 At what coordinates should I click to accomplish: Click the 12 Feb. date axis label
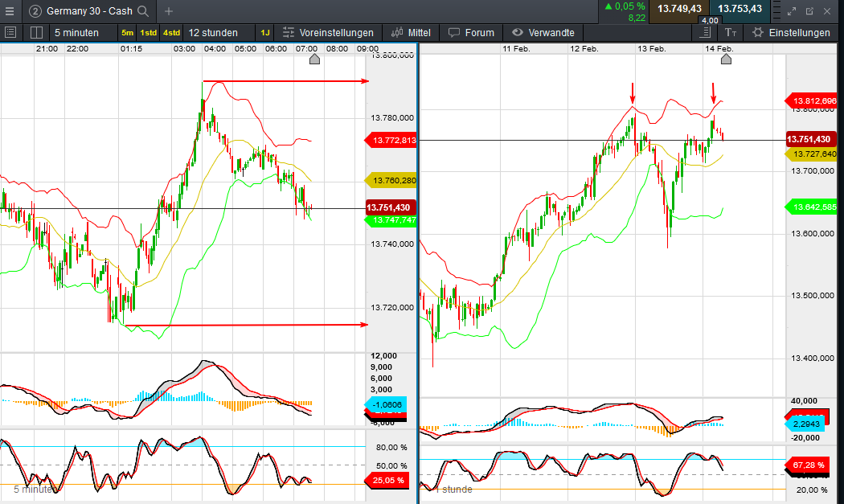(x=584, y=48)
